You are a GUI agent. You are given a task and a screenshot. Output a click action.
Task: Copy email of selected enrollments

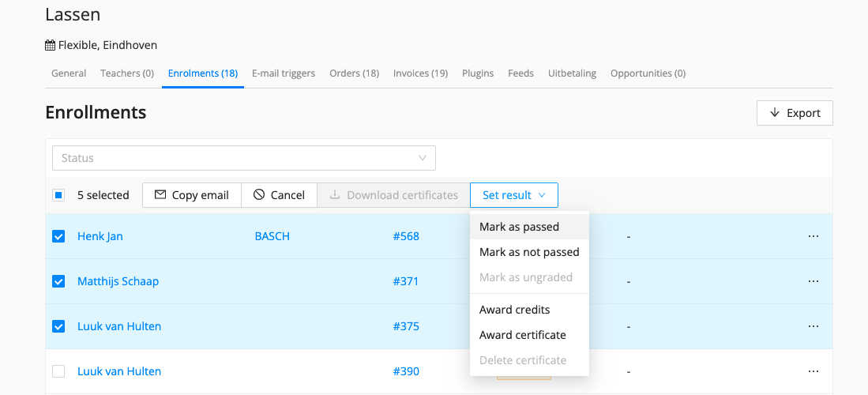coord(192,195)
